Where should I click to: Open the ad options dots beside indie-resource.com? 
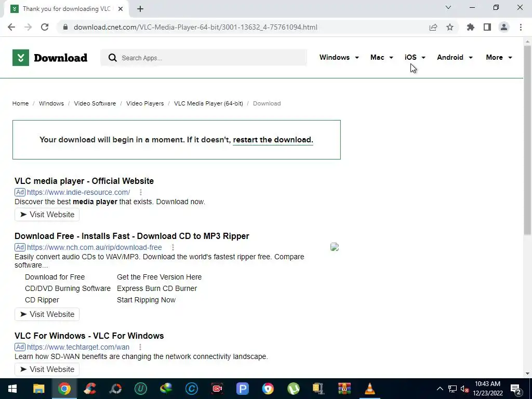pyautogui.click(x=140, y=192)
